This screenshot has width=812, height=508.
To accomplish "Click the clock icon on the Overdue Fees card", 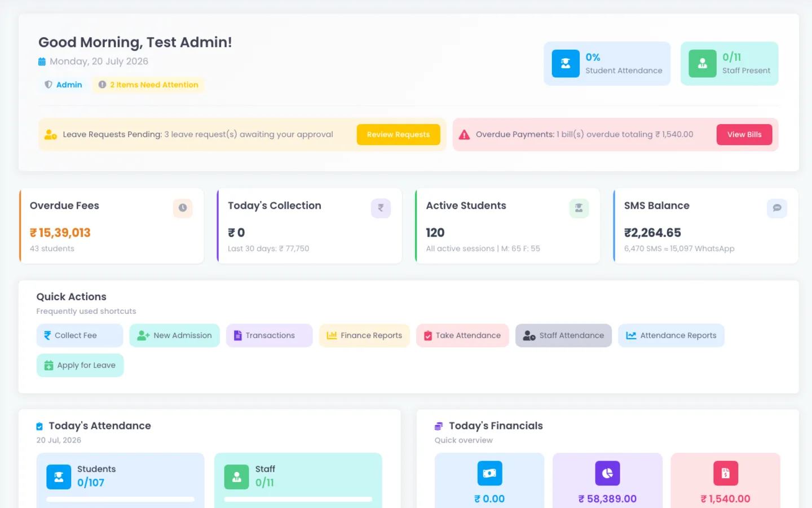I will pyautogui.click(x=183, y=208).
